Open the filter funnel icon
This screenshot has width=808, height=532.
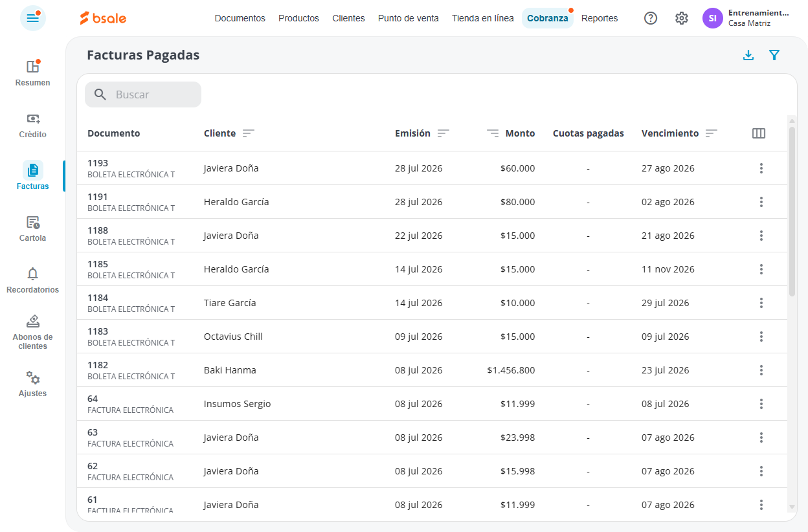click(x=774, y=55)
